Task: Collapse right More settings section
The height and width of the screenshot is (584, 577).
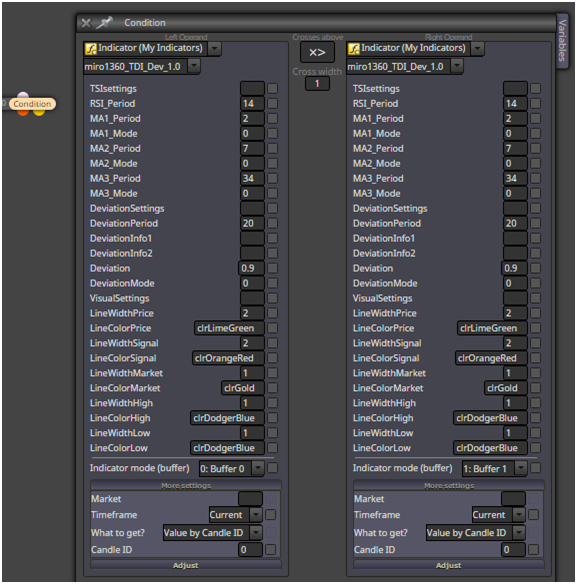Action: pos(448,485)
